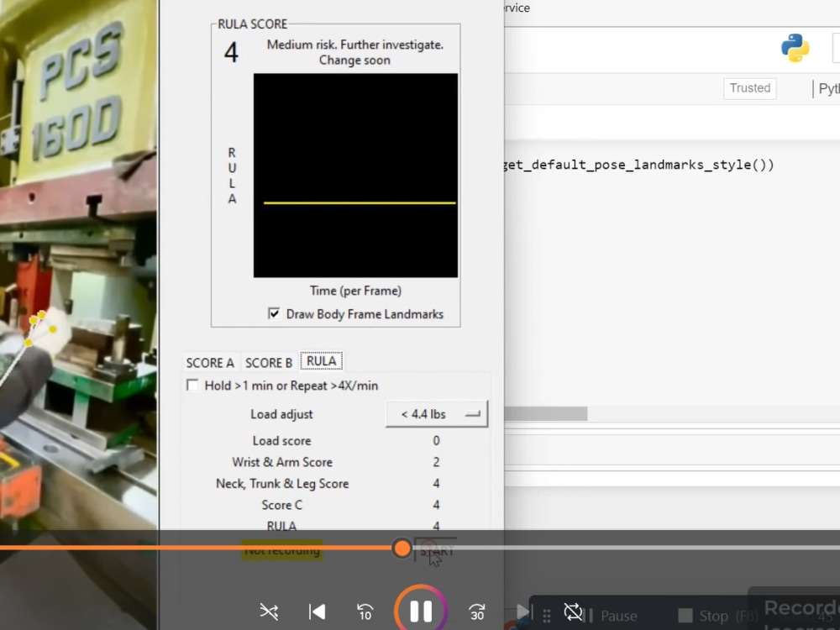This screenshot has width=840, height=630.
Task: Skip forward 30 seconds
Action: tap(477, 612)
